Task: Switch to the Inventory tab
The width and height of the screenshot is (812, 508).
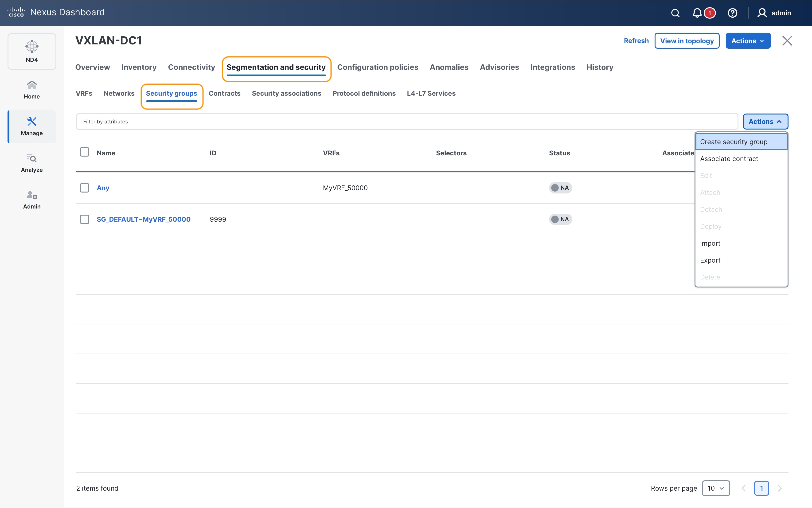Action: [x=139, y=67]
